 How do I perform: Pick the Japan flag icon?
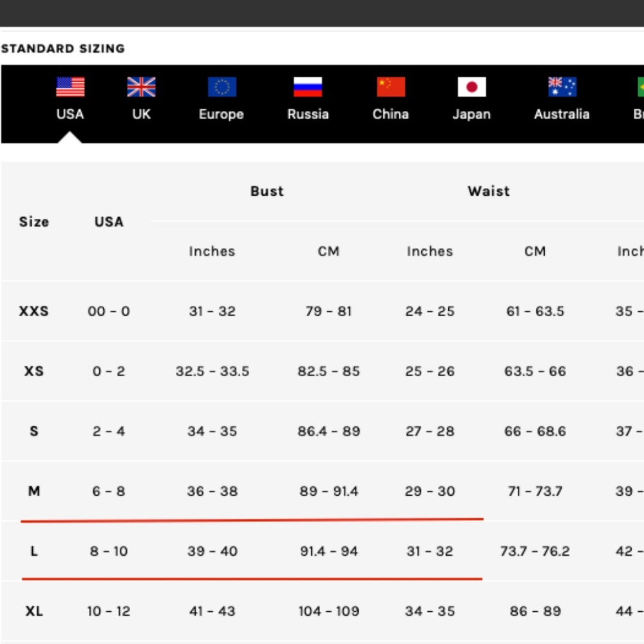click(x=471, y=87)
